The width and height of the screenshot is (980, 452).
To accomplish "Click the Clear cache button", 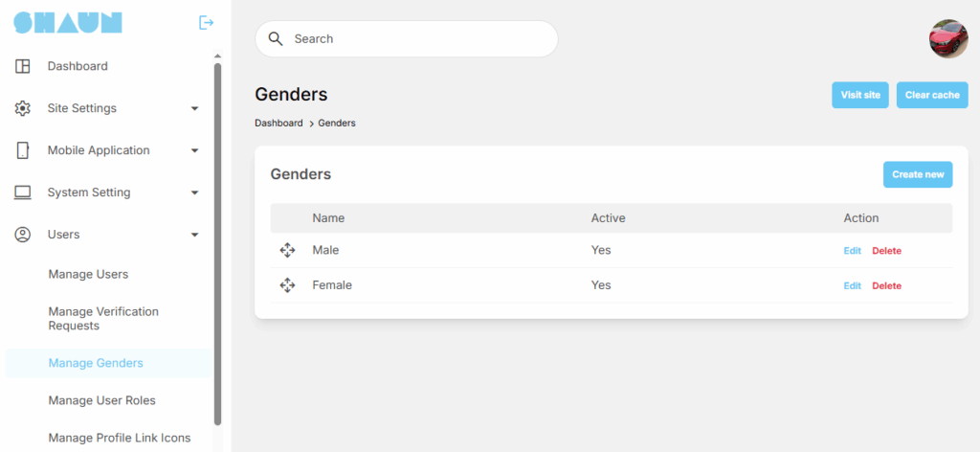I will coord(931,95).
